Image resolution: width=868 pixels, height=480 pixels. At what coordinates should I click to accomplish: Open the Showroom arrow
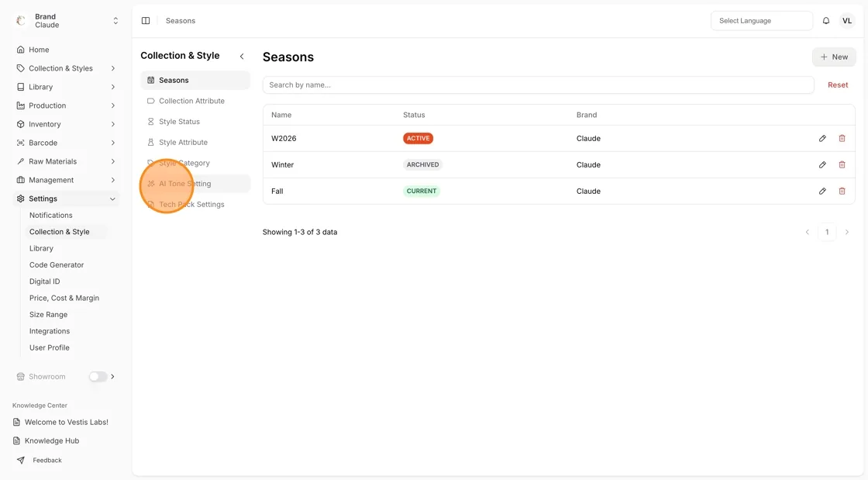click(113, 376)
